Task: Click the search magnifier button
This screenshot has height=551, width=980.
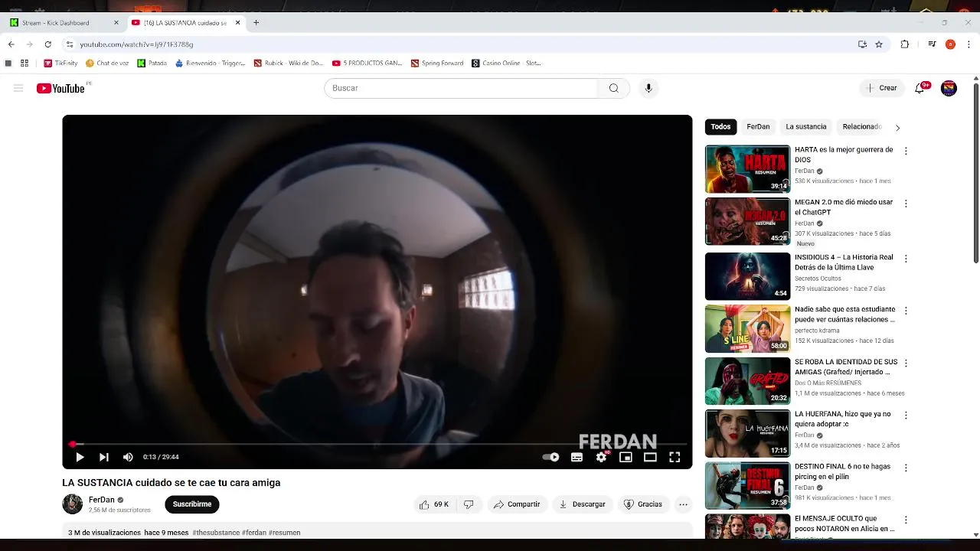Action: coord(613,88)
